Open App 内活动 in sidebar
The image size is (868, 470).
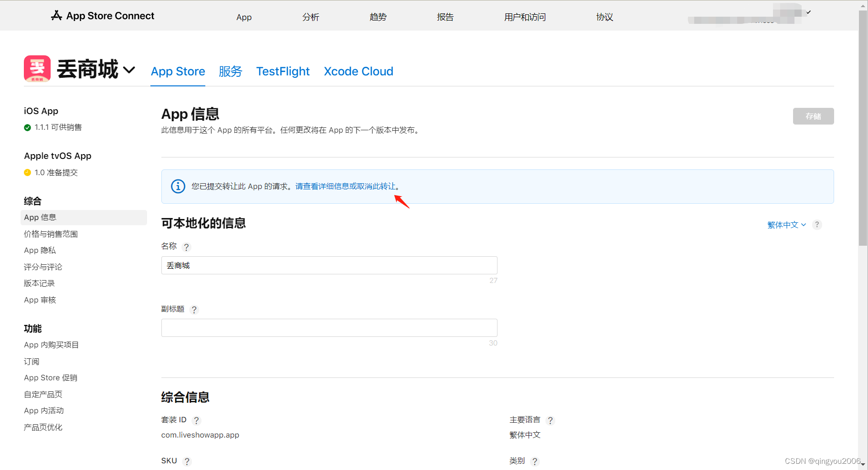pyautogui.click(x=44, y=411)
